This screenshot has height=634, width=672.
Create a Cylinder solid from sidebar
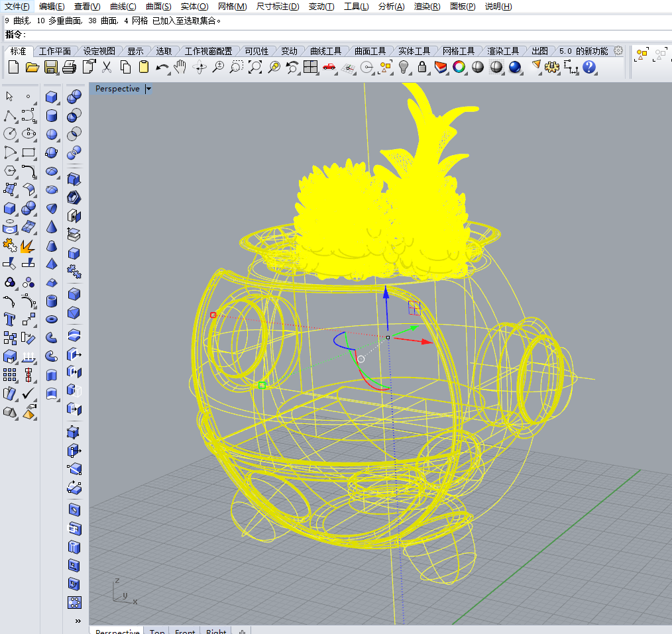click(x=52, y=116)
